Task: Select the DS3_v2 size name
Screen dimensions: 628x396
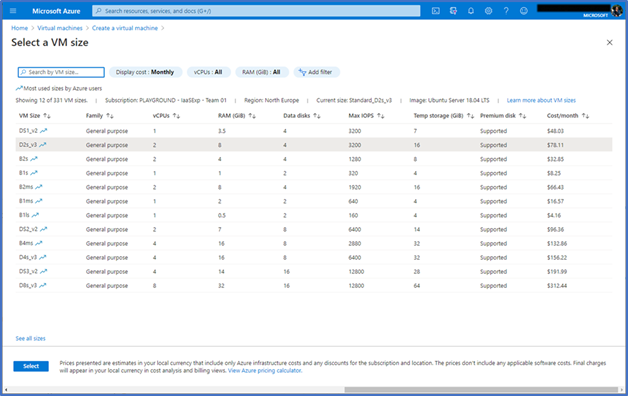Action: pos(28,271)
